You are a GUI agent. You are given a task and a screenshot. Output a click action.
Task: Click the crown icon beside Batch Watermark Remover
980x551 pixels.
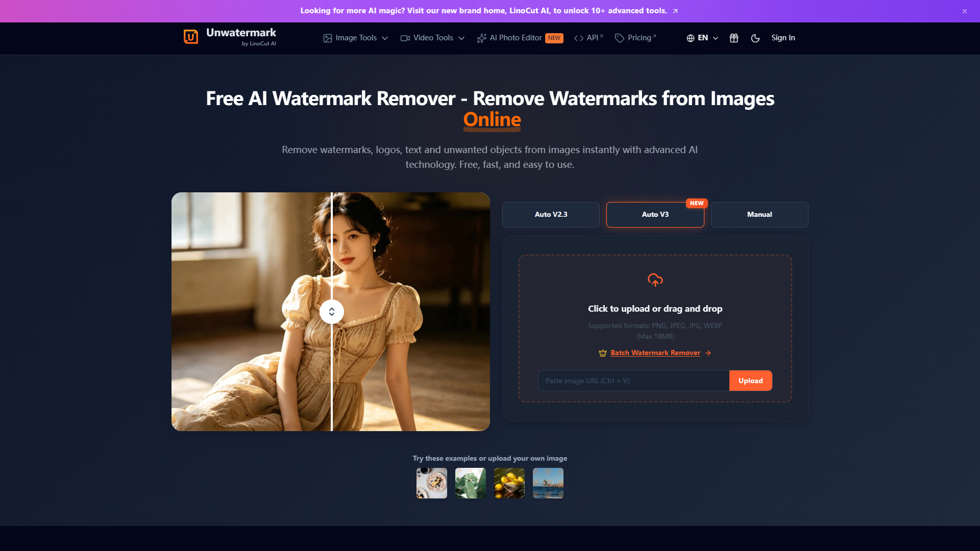pyautogui.click(x=603, y=353)
